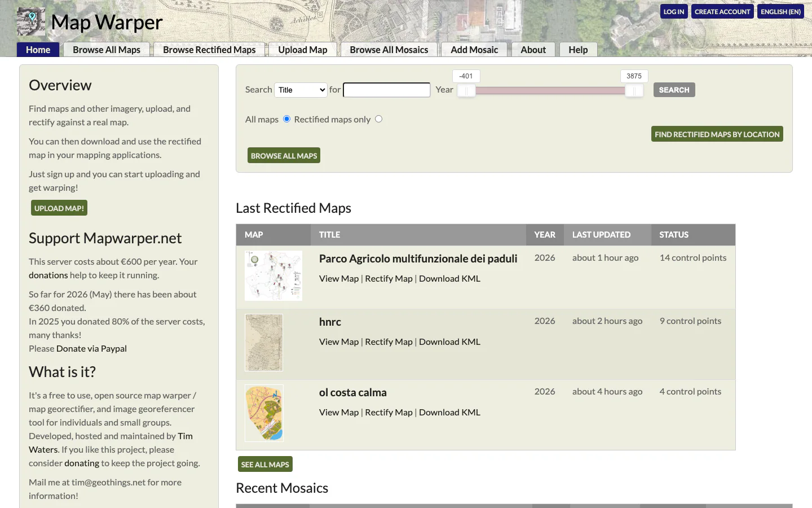Screen dimensions: 812x508
Task: Open the Home tab
Action: (38, 50)
